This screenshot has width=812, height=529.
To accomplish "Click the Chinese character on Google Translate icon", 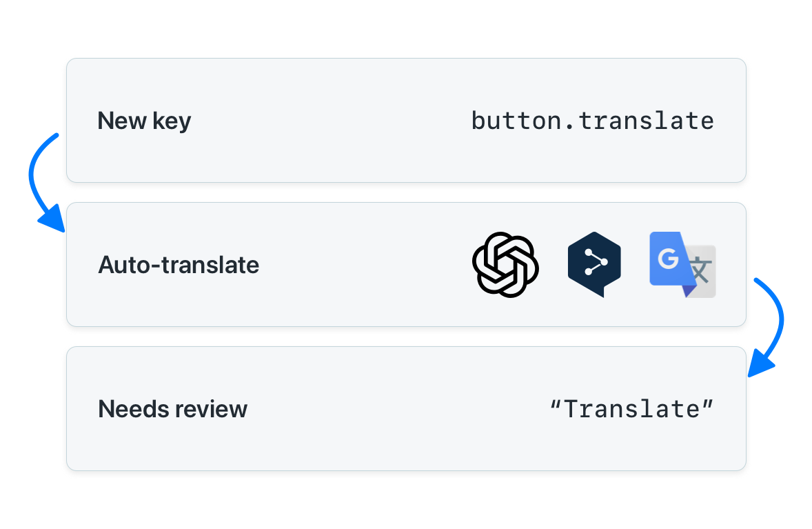I will coord(700,270).
